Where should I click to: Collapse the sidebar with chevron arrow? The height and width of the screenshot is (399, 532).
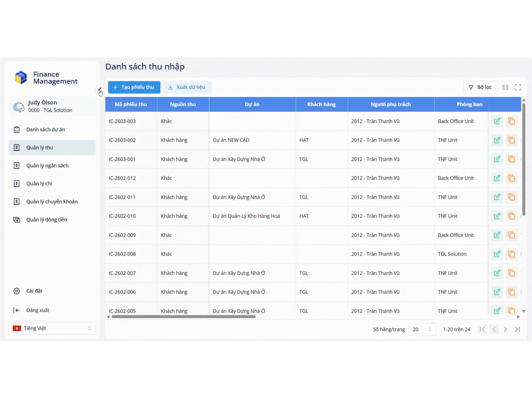pyautogui.click(x=99, y=90)
